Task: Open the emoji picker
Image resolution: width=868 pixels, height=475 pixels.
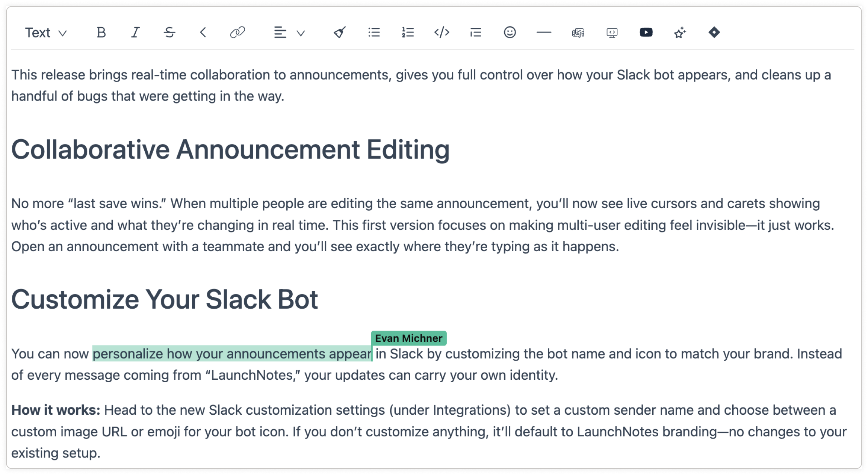Action: [510, 33]
